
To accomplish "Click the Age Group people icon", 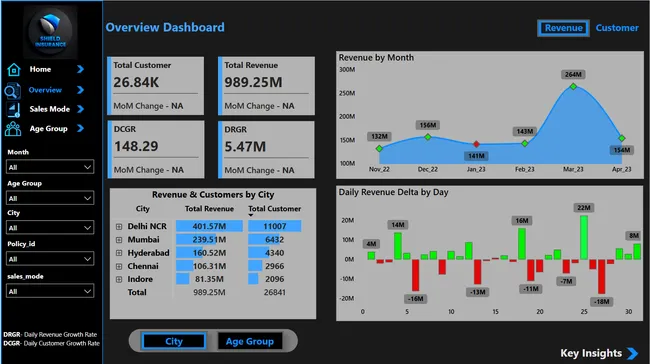I will (x=13, y=129).
